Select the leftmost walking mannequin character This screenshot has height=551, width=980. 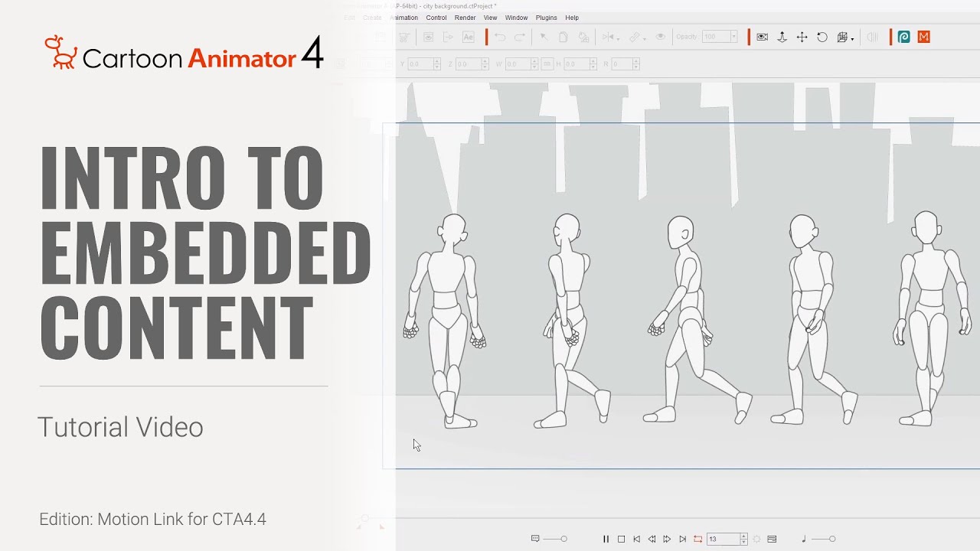[446, 320]
